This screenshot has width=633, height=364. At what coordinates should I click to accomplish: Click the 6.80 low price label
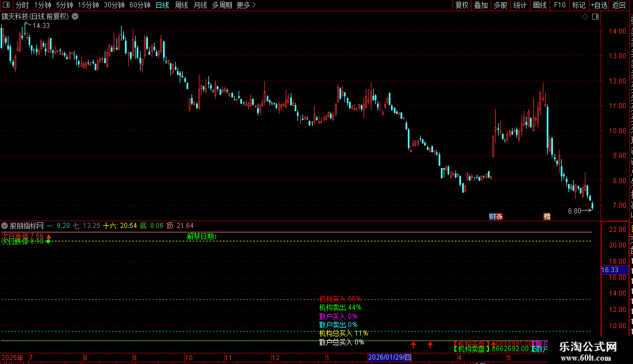tap(575, 211)
